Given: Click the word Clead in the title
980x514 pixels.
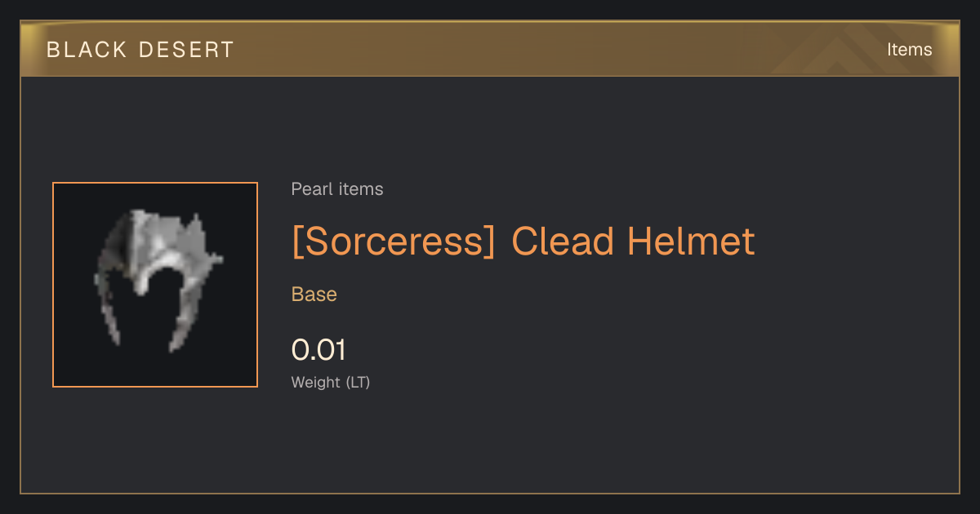Looking at the screenshot, I should pyautogui.click(x=562, y=241).
